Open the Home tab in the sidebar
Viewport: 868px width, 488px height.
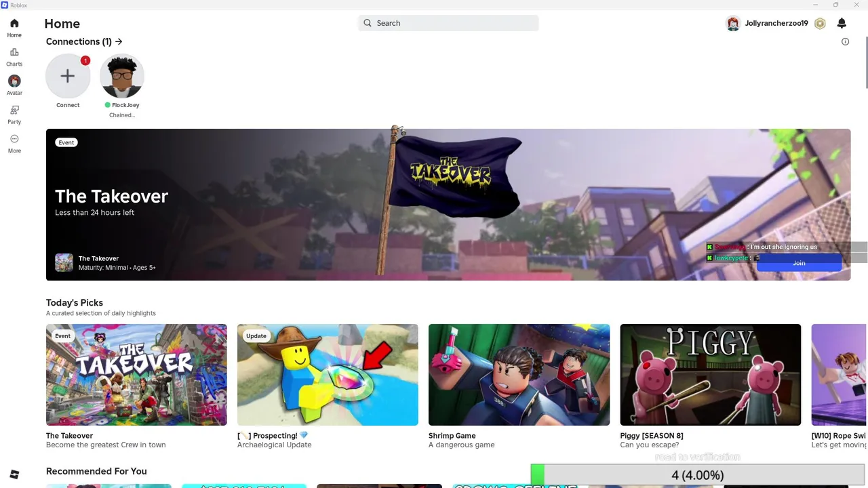(14, 28)
